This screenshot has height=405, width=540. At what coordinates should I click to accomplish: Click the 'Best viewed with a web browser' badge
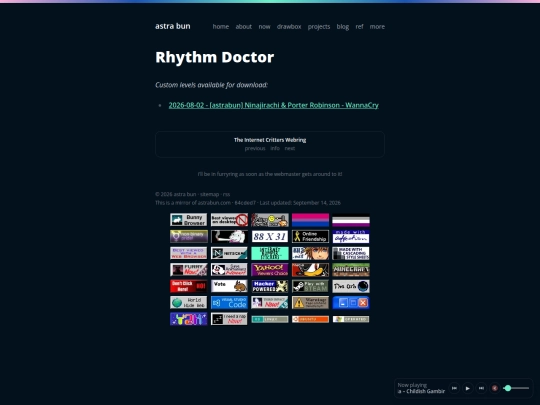coord(189,253)
